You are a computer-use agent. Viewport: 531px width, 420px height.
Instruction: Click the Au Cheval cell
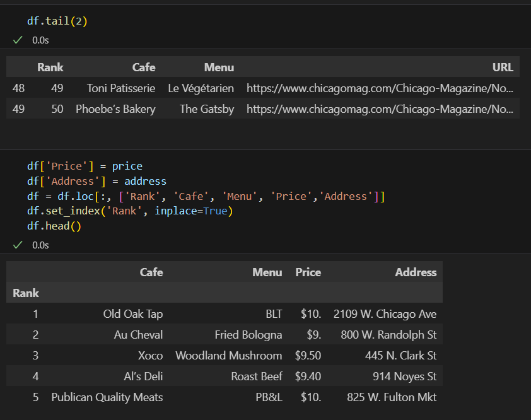[x=138, y=335]
